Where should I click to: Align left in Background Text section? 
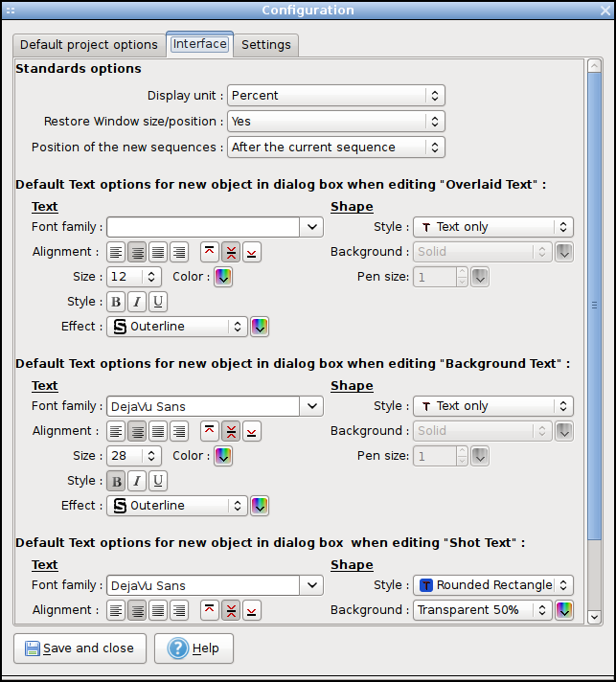pyautogui.click(x=116, y=431)
